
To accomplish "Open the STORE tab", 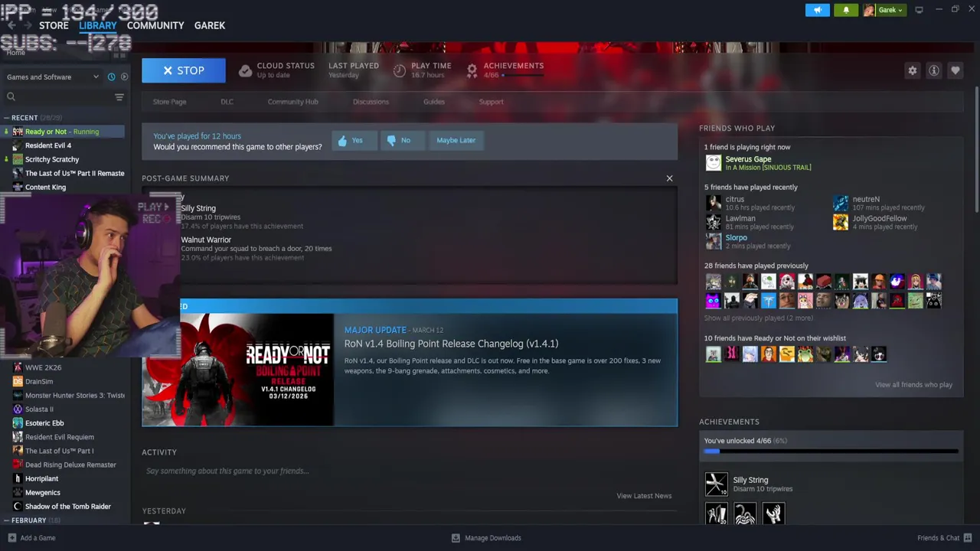I will point(54,25).
